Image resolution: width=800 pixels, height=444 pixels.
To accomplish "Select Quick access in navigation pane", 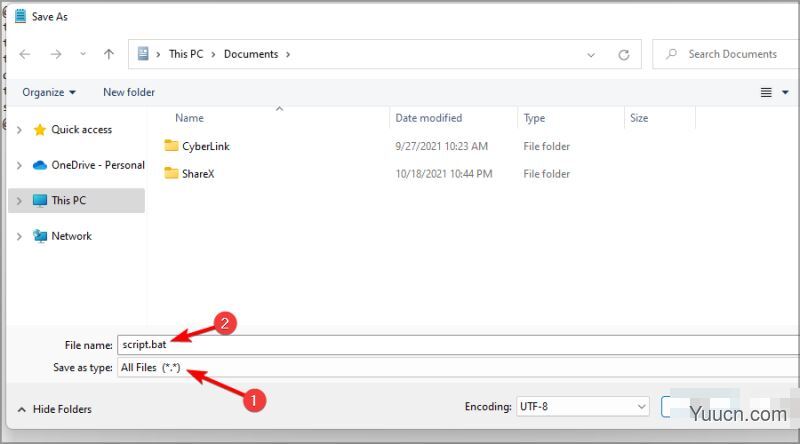I will tap(82, 130).
